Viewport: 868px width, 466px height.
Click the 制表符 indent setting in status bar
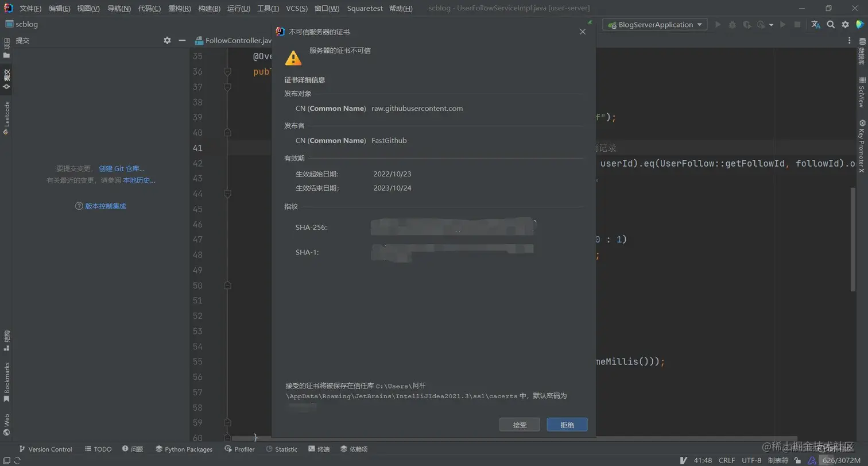(778, 460)
